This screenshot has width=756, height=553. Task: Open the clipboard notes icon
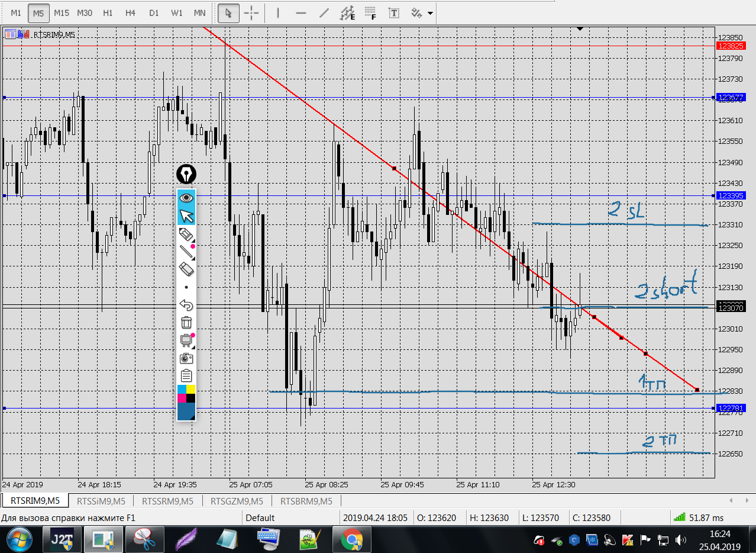pyautogui.click(x=186, y=375)
